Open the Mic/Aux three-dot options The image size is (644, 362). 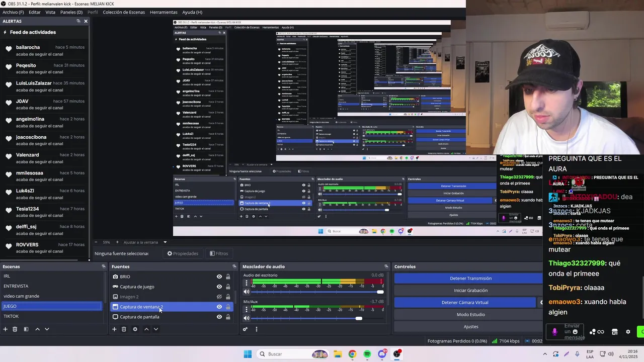pos(246,310)
